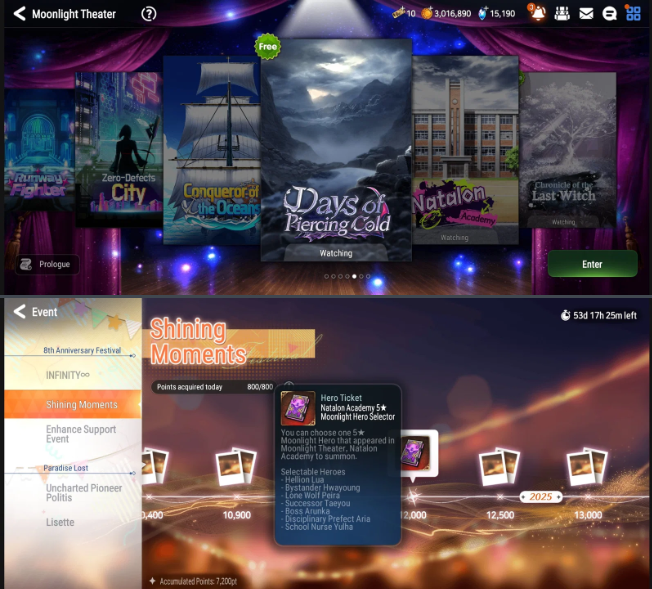The image size is (652, 589).
Task: Expand the Paradise Lost section
Action: click(66, 468)
